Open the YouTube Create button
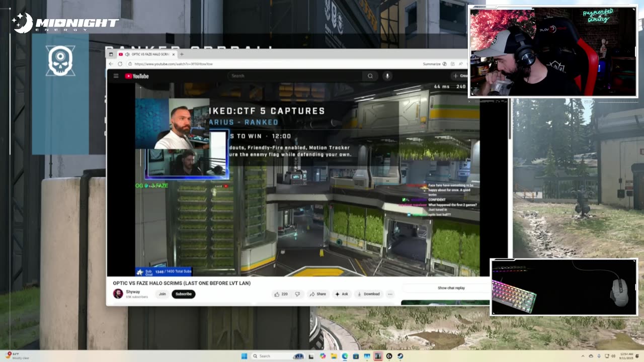Screen dimensions: 644x362 click(459, 76)
